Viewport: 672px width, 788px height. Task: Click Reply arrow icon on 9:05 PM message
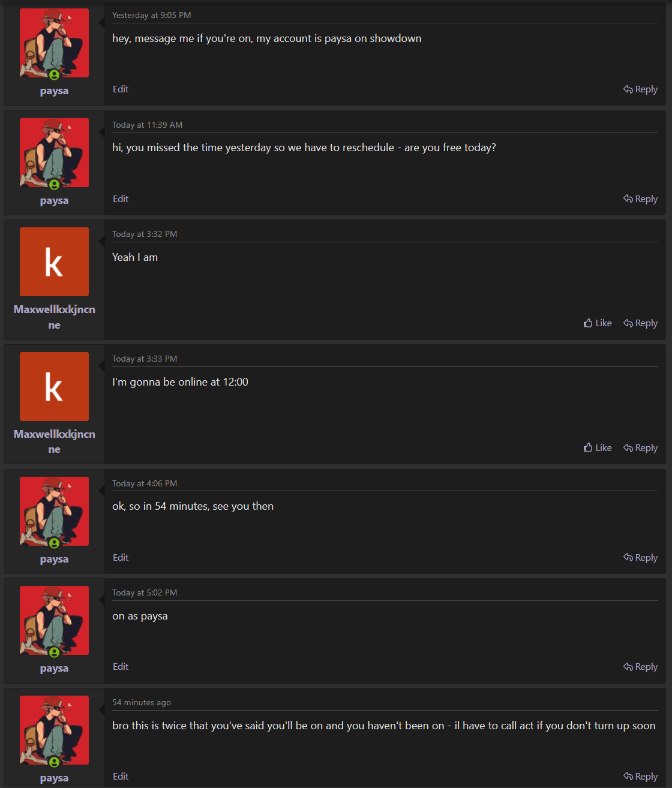click(x=628, y=89)
